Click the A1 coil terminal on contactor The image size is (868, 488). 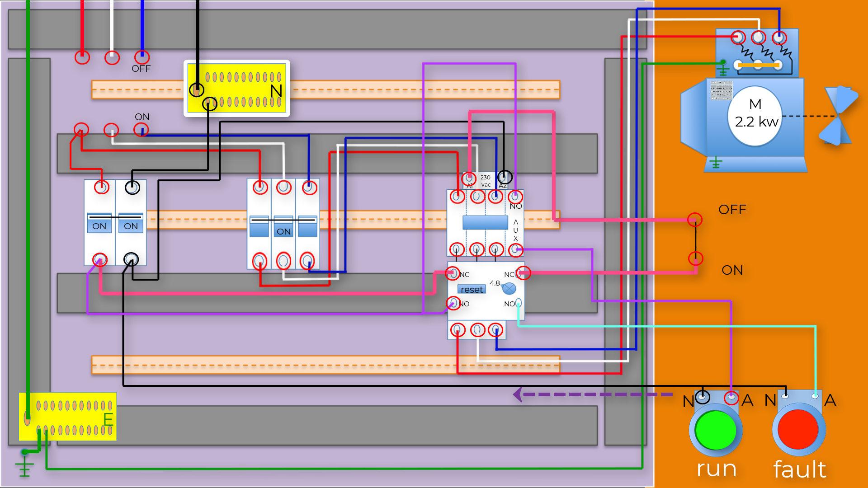point(469,178)
